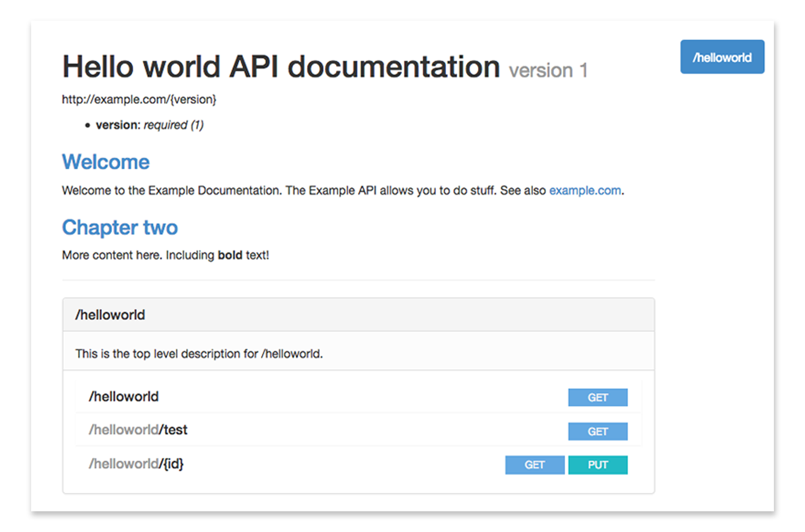The width and height of the screenshot is (805, 532).
Task: Click the GET badge for /helloworld/test
Action: click(597, 431)
